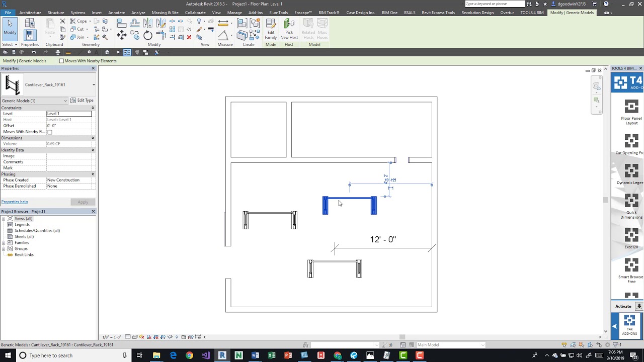The width and height of the screenshot is (644, 362).
Task: Click the Create Group icon
Action: click(x=255, y=23)
